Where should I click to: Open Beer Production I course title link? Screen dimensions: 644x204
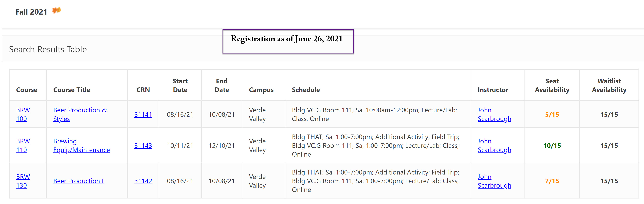pyautogui.click(x=78, y=181)
